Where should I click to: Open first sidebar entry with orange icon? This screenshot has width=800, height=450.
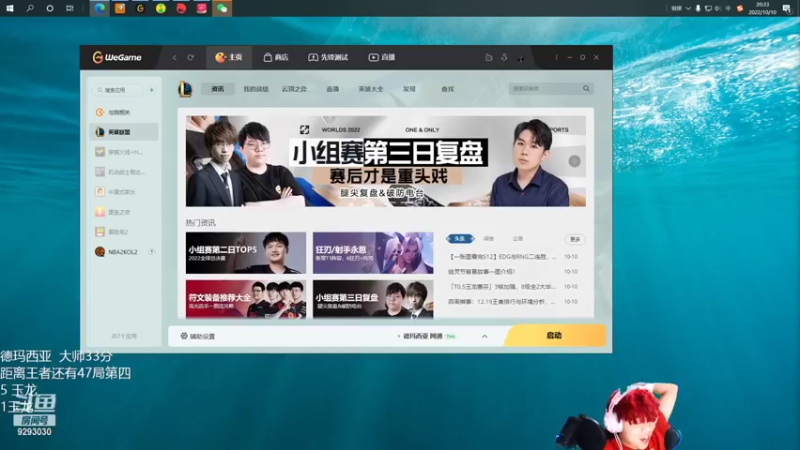(x=124, y=112)
